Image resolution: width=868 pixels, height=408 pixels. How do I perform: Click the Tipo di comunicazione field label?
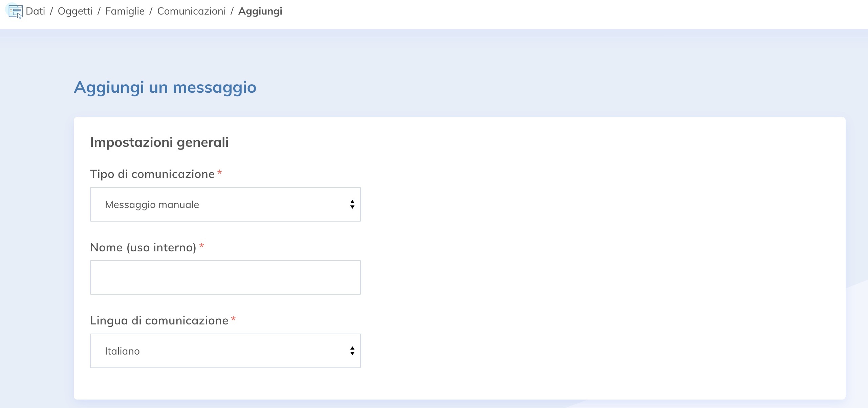point(152,174)
